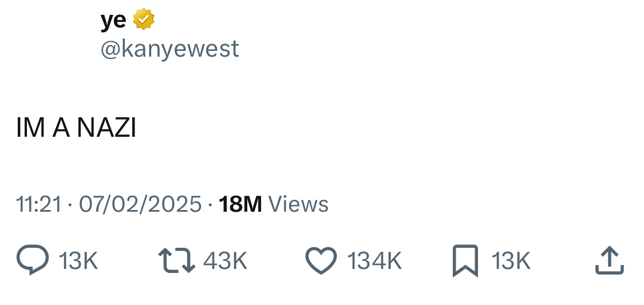644x305 pixels.
Task: Bookmark the tweet using the bookmark icon
Action: click(465, 261)
